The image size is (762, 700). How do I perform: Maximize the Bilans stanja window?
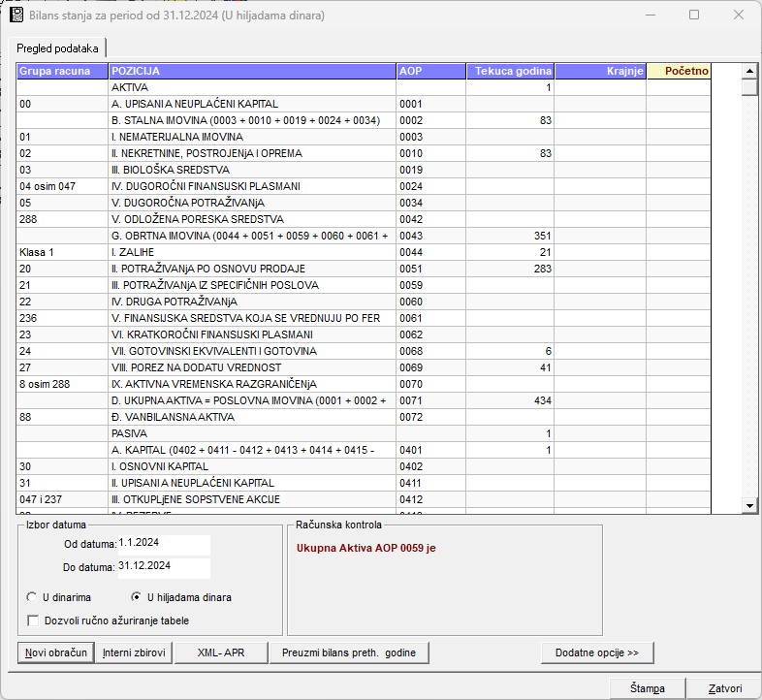[x=694, y=16]
